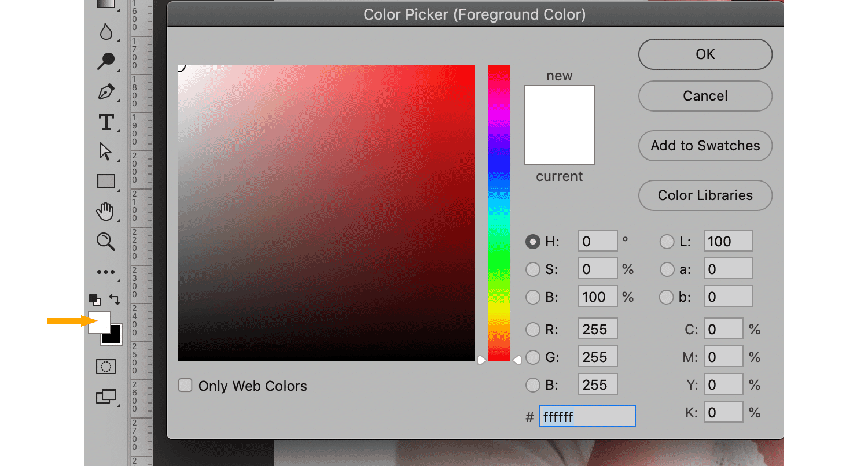This screenshot has height=466, width=868.
Task: Reset to default foreground and background colors
Action: (x=94, y=299)
